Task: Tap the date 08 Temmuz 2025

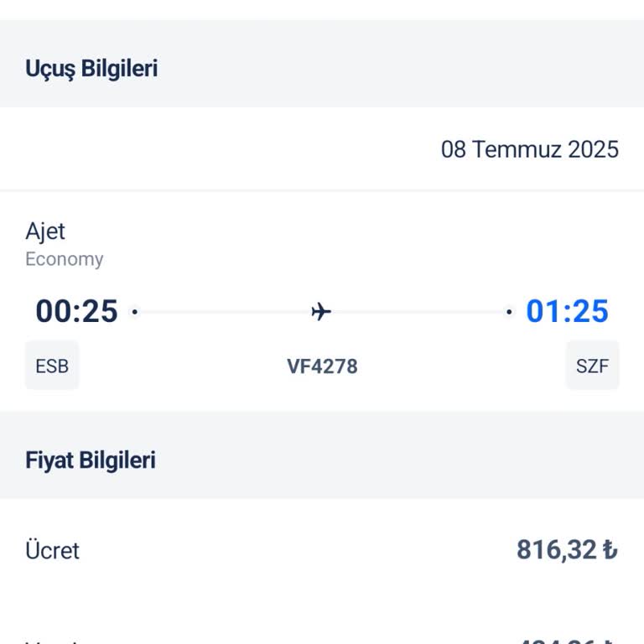Action: click(x=530, y=149)
